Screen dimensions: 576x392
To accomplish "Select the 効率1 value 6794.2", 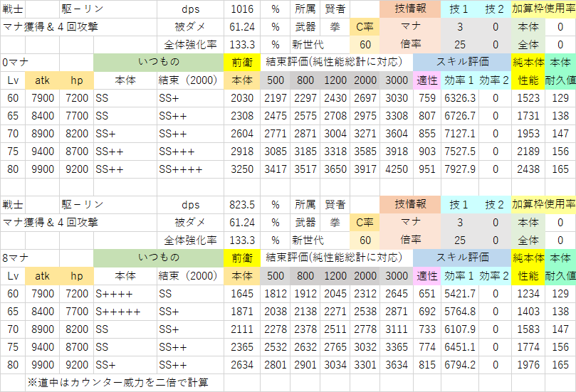I will [460, 365].
